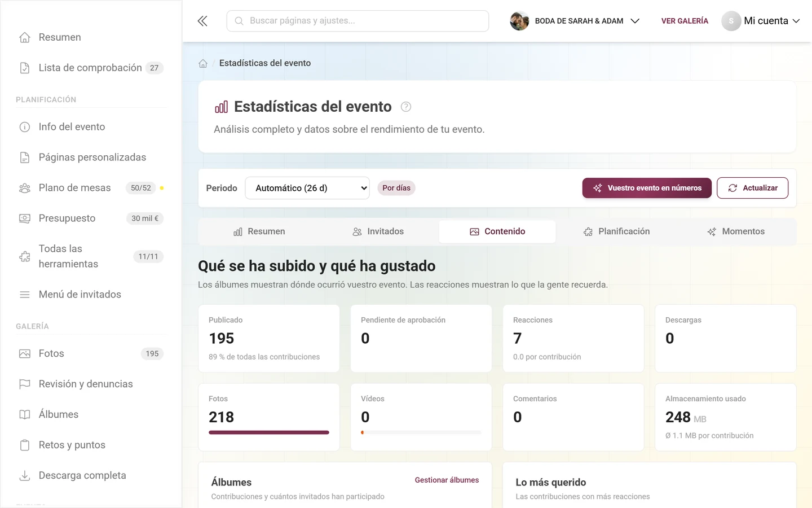Click the home breadcrumb icon

[x=203, y=63]
